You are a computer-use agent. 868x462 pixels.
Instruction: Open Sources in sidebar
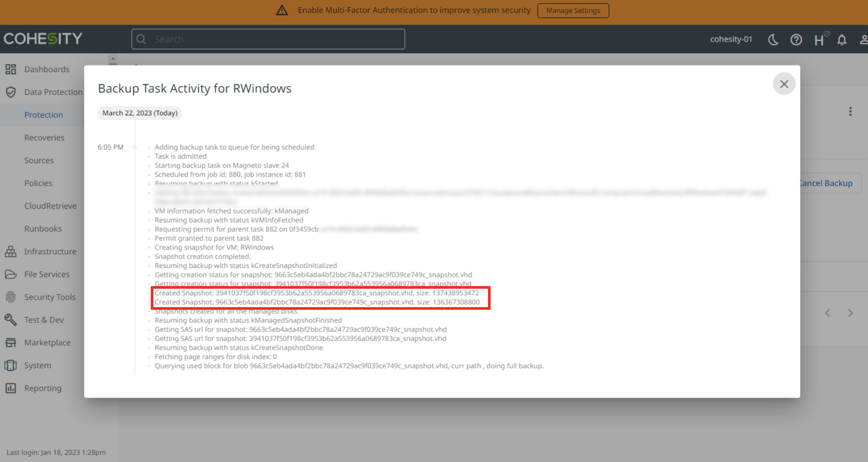39,160
